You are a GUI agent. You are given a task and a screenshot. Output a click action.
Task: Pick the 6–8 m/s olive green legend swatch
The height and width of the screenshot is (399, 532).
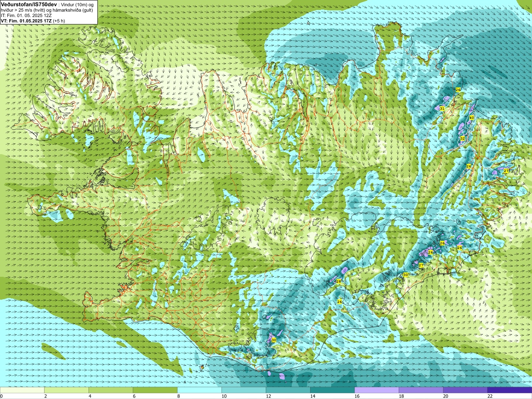(155, 390)
